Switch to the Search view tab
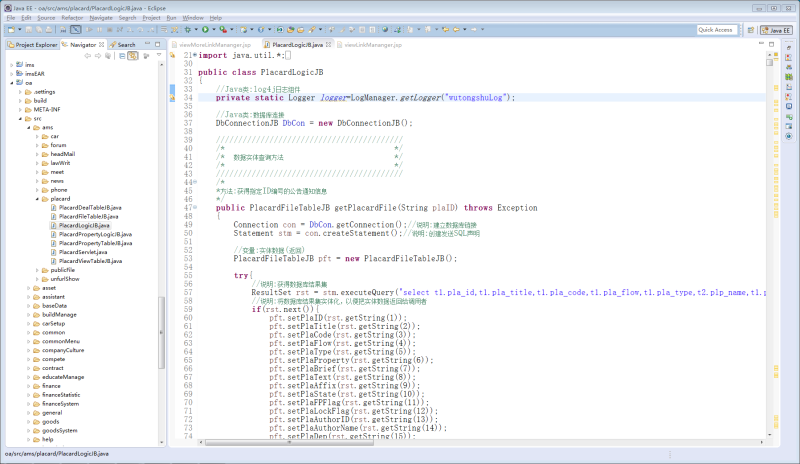This screenshot has height=464, width=800. click(122, 45)
